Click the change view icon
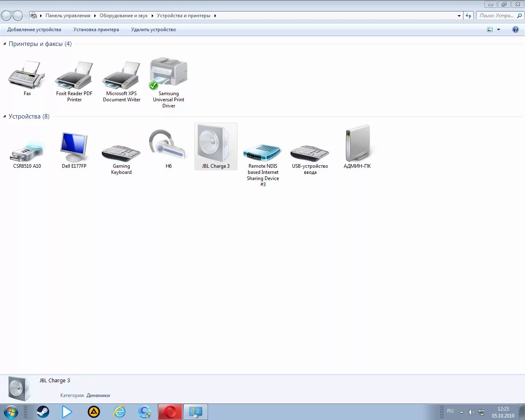525x420 pixels. point(489,30)
